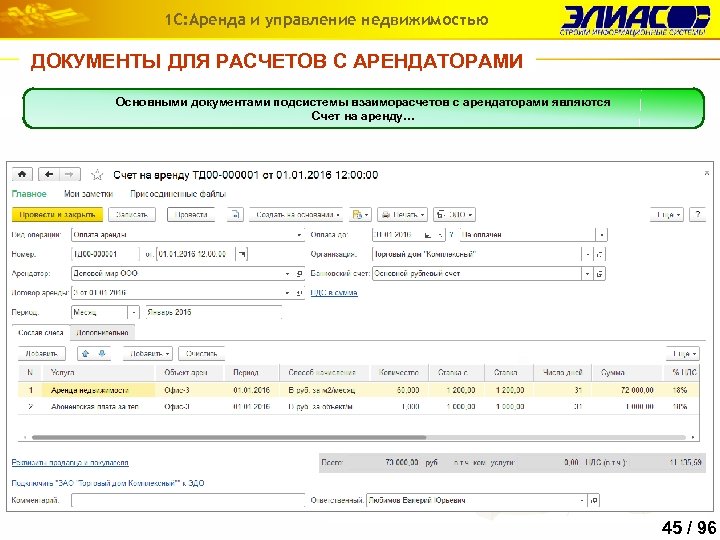Click the Провести button

(x=191, y=214)
